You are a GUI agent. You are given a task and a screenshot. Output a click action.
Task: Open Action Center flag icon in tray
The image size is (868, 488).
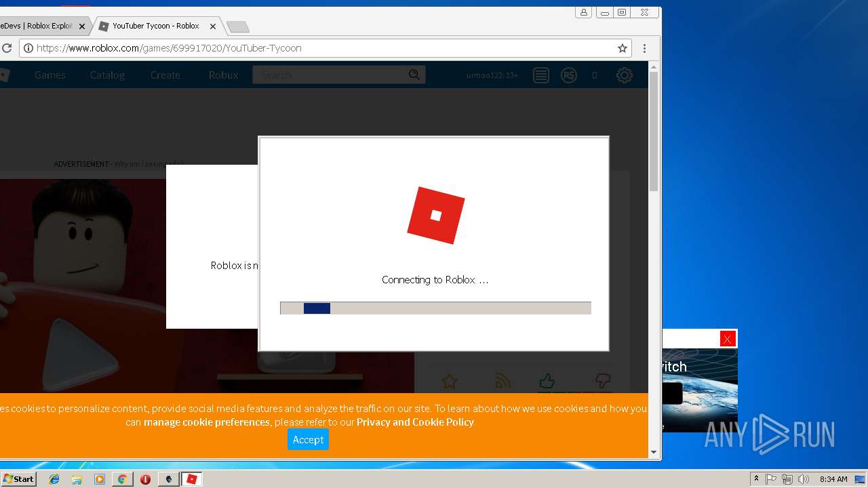point(771,479)
